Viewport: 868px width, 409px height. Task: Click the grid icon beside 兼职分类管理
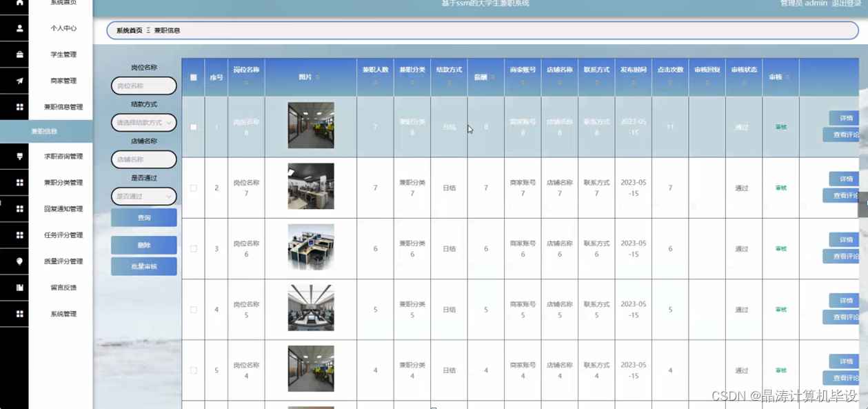(x=19, y=183)
